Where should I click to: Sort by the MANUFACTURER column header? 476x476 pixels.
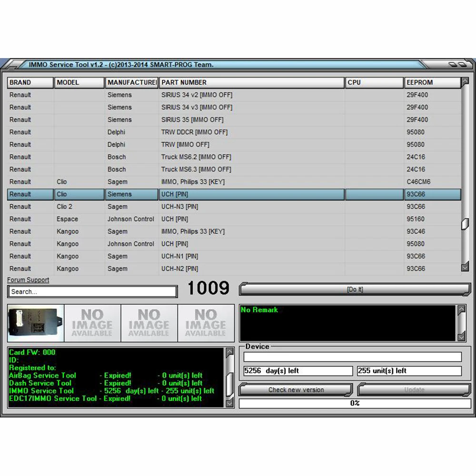131,82
